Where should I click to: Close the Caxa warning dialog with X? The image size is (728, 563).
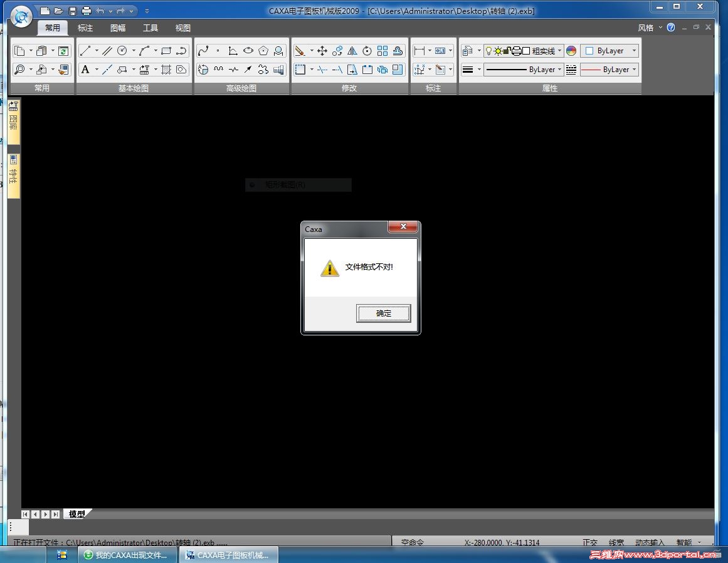pyautogui.click(x=403, y=226)
